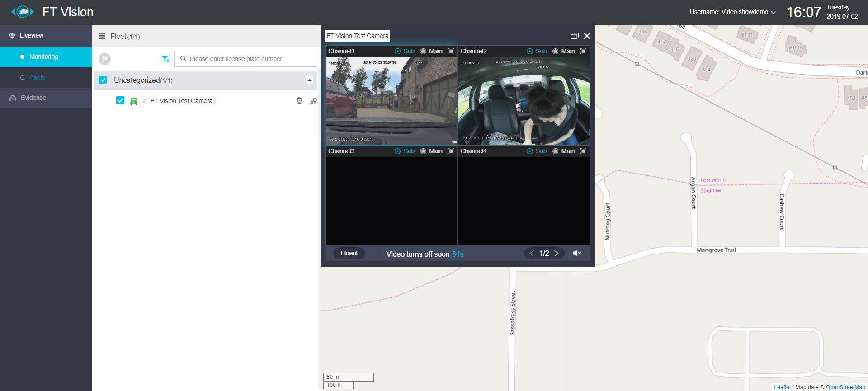Expand Channel2 to fullscreen

coord(584,51)
